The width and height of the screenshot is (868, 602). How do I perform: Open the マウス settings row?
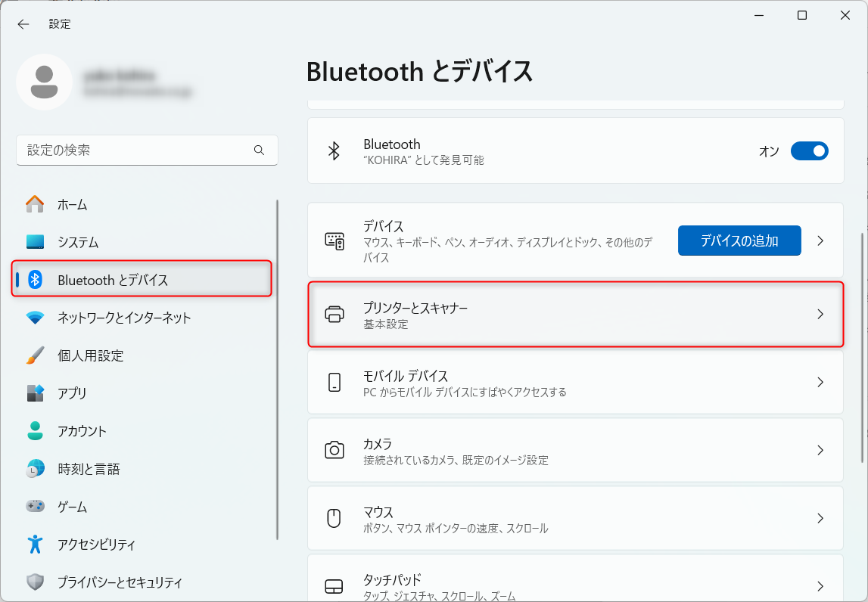(575, 519)
